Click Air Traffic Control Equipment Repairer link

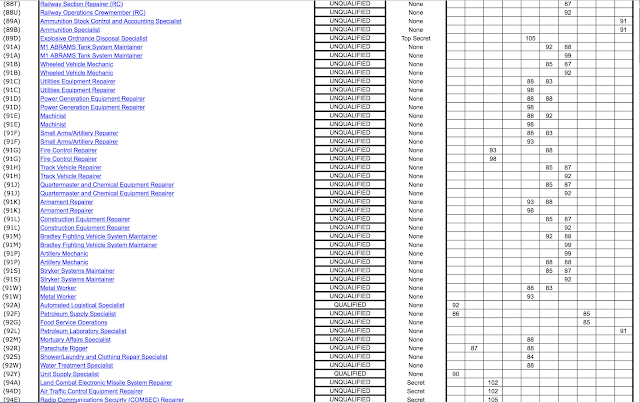coord(91,391)
